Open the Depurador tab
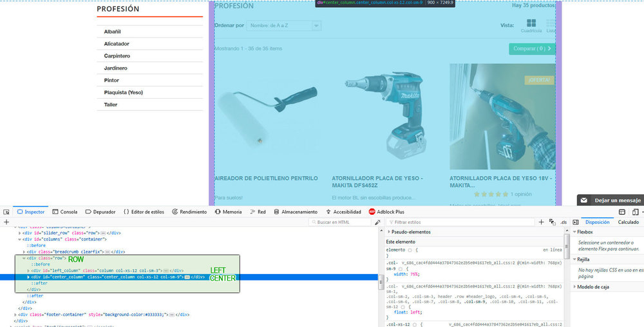Screen dimensions: 644x327 point(100,212)
